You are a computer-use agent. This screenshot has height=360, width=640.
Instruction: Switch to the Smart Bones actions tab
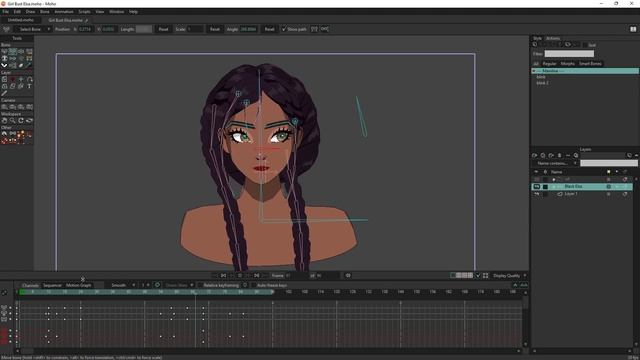click(590, 64)
